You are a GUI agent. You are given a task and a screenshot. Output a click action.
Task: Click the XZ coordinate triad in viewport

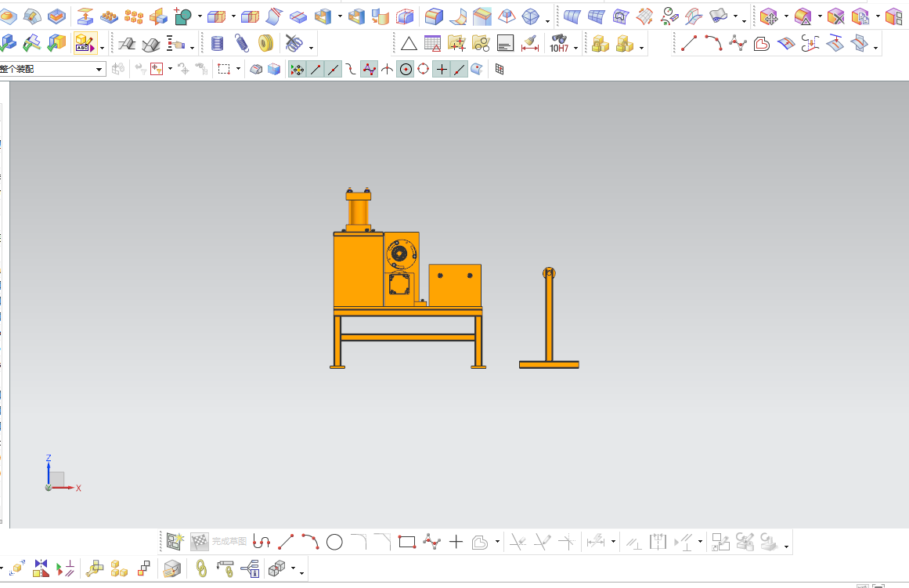click(x=63, y=474)
